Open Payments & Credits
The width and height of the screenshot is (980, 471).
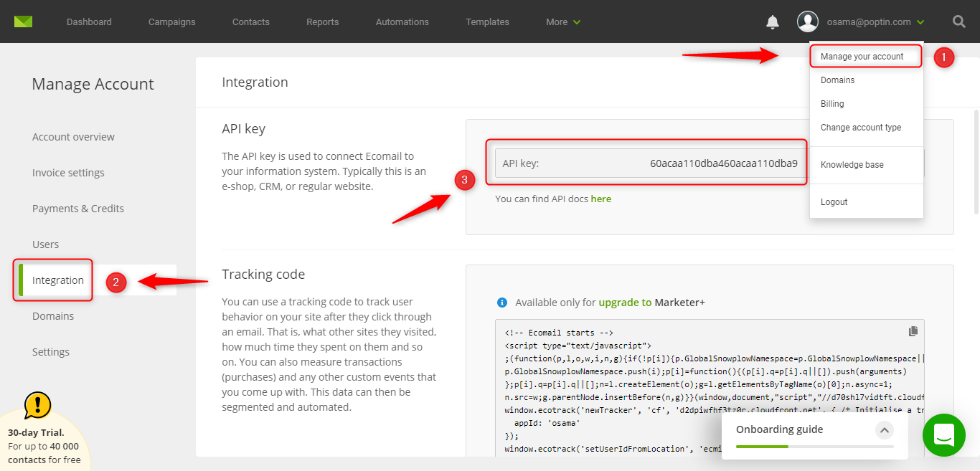click(78, 209)
